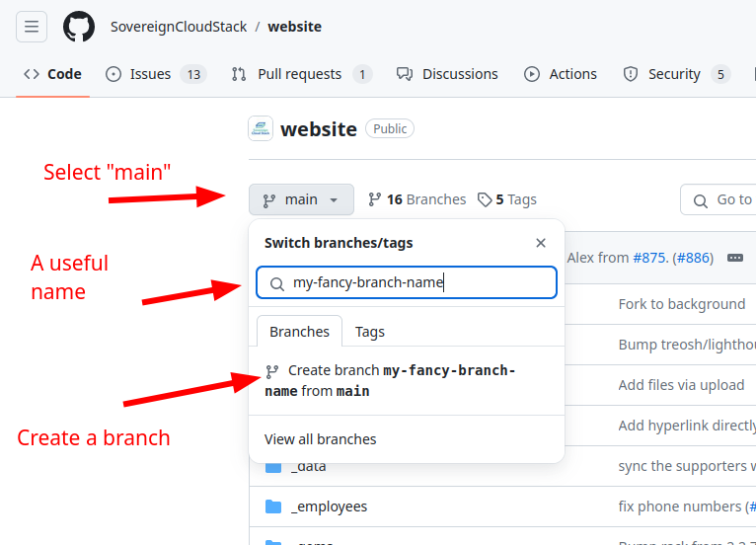756x545 pixels.
Task: Click the branch name filter input
Action: [x=407, y=282]
